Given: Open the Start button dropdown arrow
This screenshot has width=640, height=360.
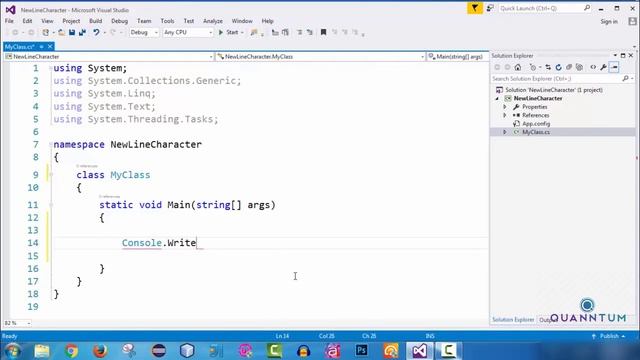Looking at the screenshot, I should point(242,32).
